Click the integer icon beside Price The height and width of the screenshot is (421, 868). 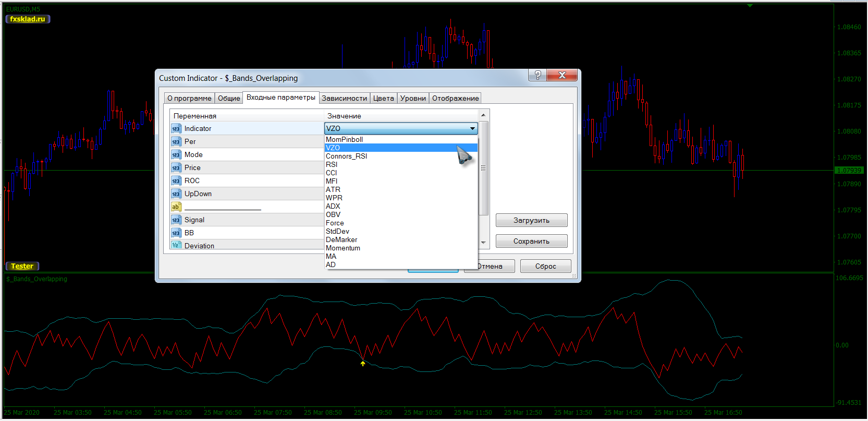pos(176,167)
